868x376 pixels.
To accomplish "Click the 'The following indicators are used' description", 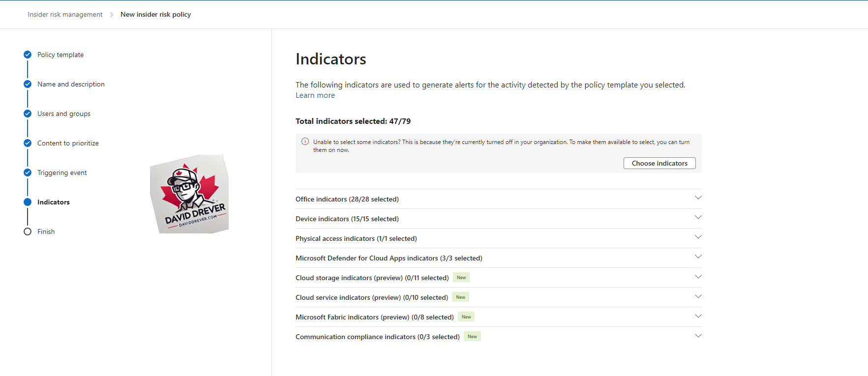I will point(490,85).
